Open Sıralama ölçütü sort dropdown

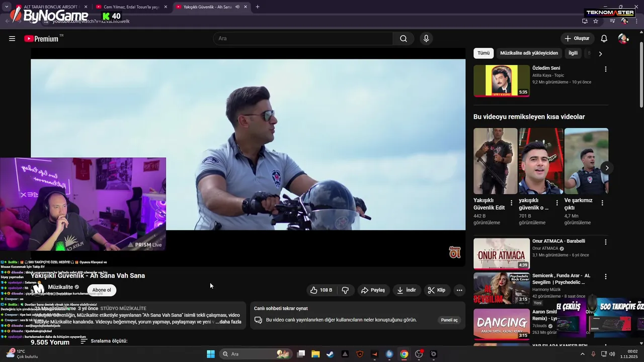(x=104, y=341)
